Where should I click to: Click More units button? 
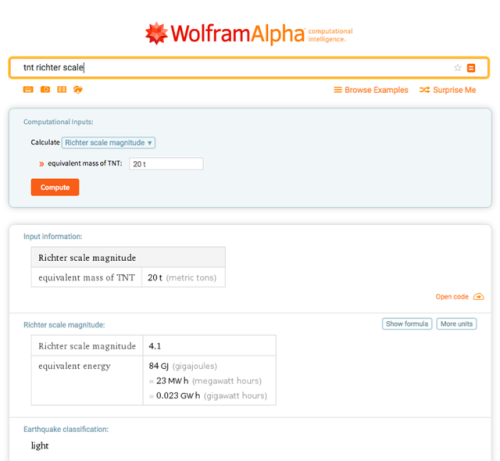[457, 324]
